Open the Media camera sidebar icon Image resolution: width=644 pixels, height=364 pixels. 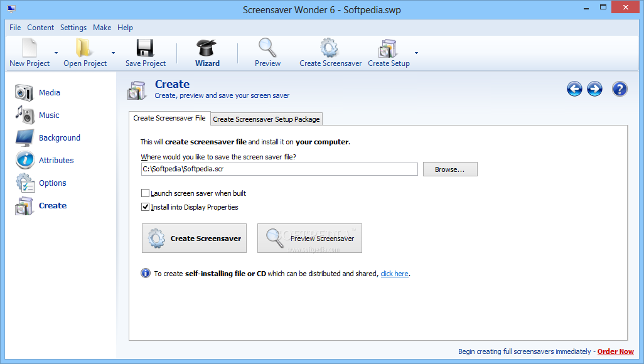pos(24,92)
